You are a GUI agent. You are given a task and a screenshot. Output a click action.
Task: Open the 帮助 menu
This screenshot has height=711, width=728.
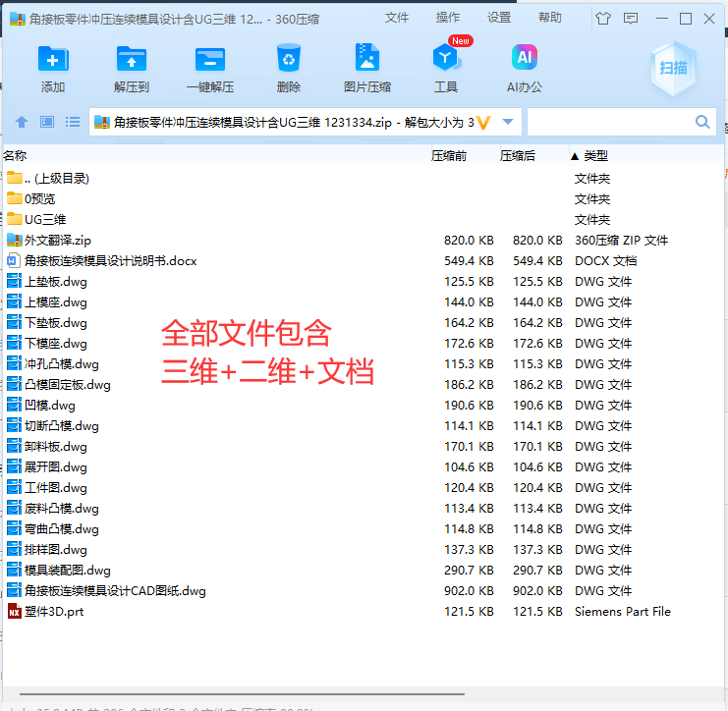(x=550, y=18)
